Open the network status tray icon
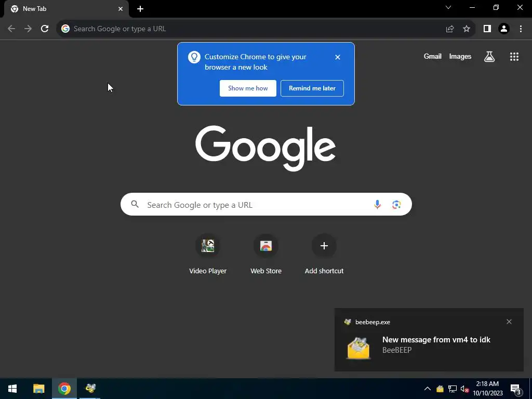This screenshot has width=532, height=399. pos(453,389)
